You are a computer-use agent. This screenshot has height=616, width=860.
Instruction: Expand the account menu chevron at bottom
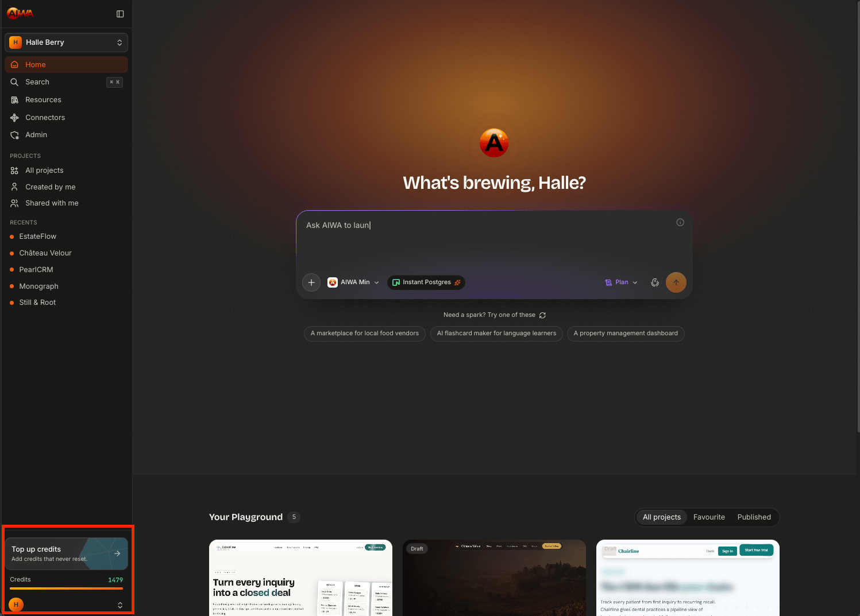click(120, 605)
